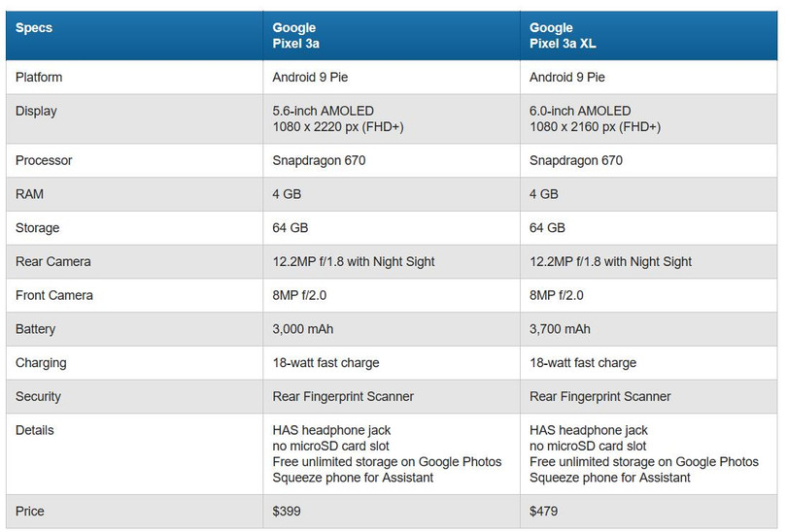Select the Price row label

(x=30, y=512)
